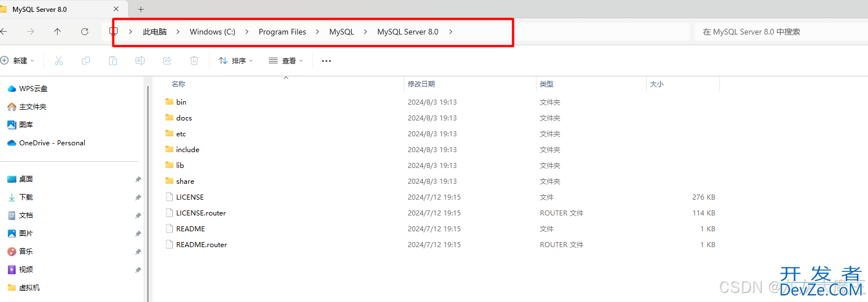Open 视频 Videos in quick access
This screenshot has width=868, height=302.
pyautogui.click(x=20, y=269)
